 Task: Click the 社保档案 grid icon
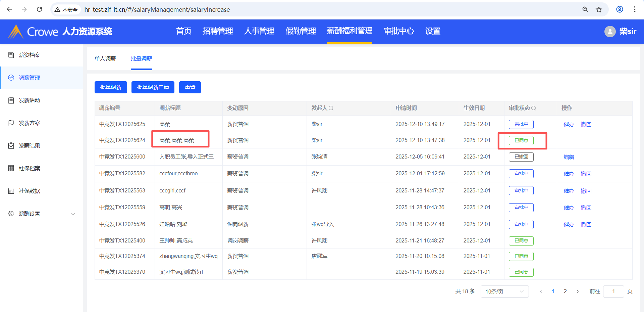[11, 168]
